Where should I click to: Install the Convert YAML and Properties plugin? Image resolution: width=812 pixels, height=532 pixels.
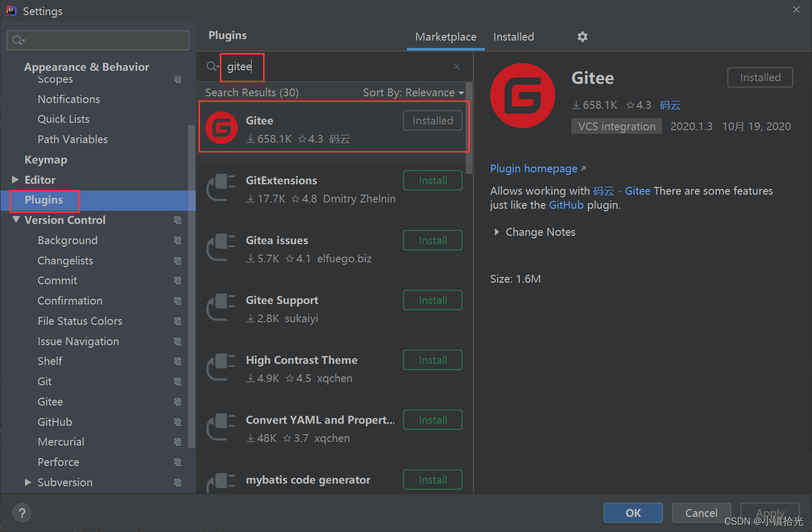coord(433,420)
